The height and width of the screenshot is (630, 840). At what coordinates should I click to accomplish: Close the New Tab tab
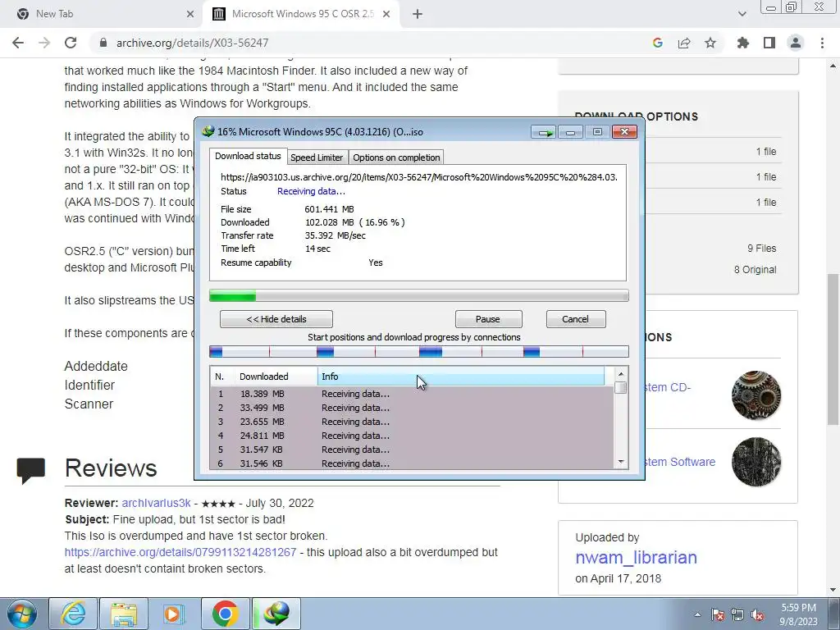pyautogui.click(x=190, y=14)
